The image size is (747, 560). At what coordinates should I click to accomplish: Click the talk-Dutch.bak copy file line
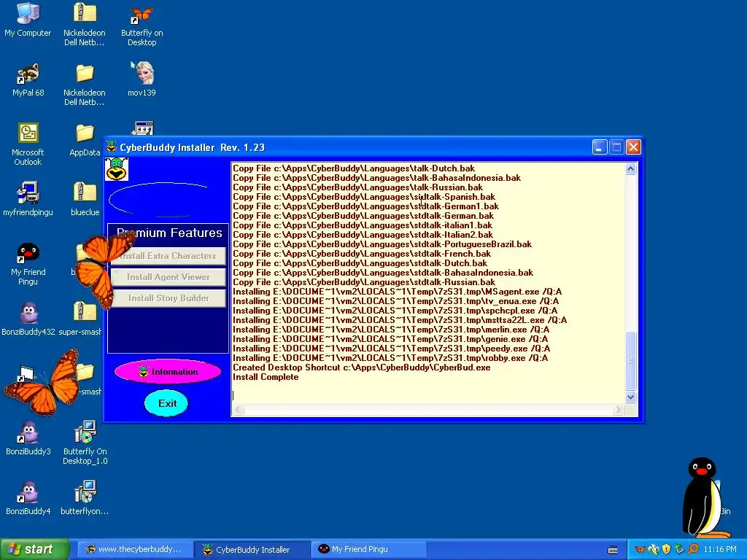point(354,168)
